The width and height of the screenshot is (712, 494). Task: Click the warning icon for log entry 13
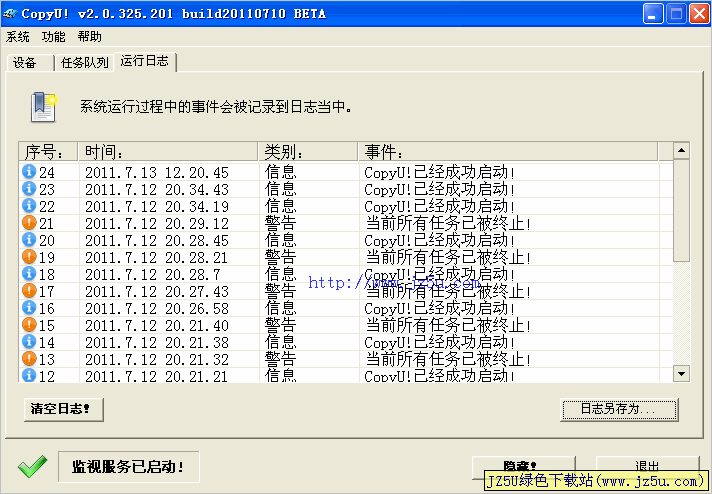(29, 358)
